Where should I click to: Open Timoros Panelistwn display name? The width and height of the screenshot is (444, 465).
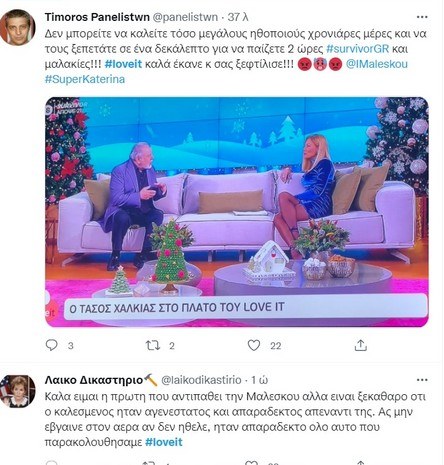tap(97, 17)
